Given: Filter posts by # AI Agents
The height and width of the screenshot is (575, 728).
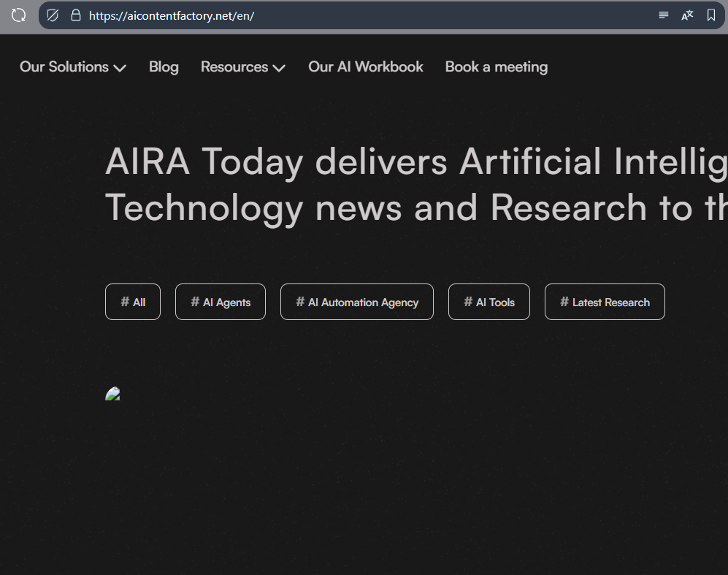Looking at the screenshot, I should [221, 302].
